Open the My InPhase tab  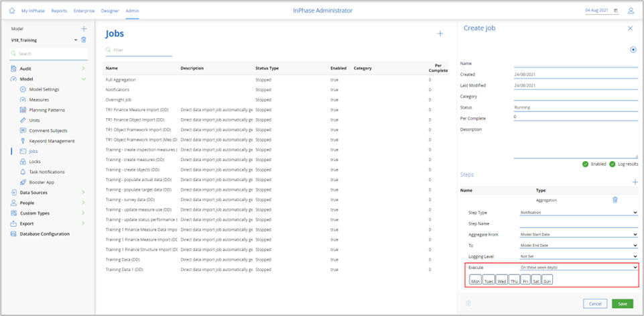click(x=33, y=11)
